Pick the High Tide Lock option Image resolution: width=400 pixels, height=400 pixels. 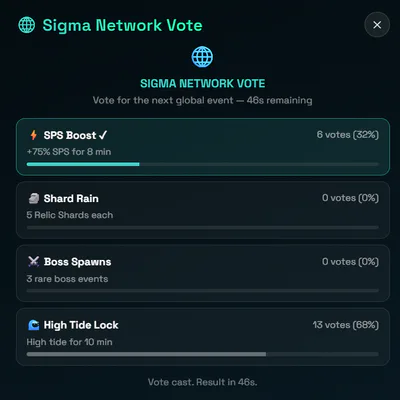[203, 337]
